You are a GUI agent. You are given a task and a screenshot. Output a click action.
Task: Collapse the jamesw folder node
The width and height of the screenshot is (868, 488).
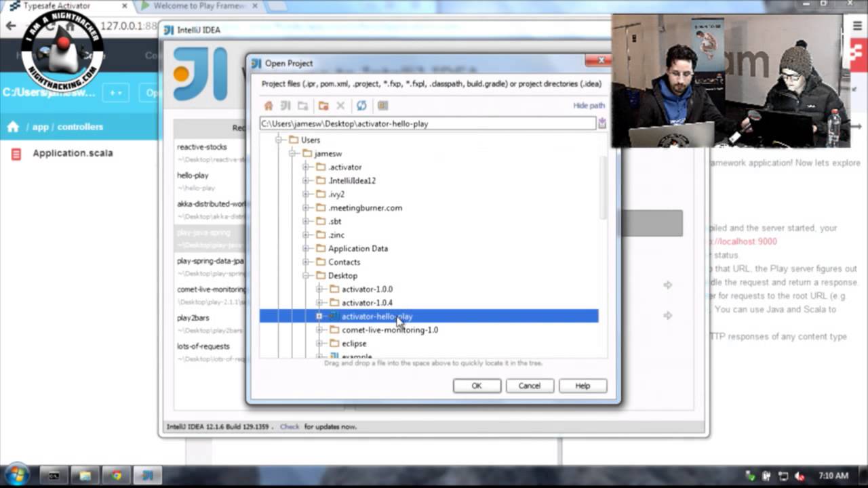[292, 154]
